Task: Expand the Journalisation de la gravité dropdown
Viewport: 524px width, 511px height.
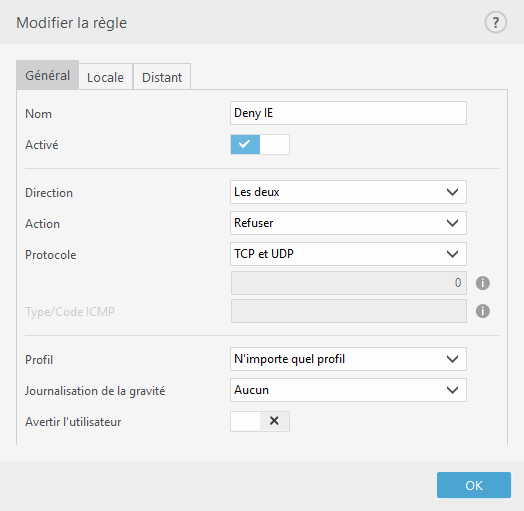Action: 348,390
